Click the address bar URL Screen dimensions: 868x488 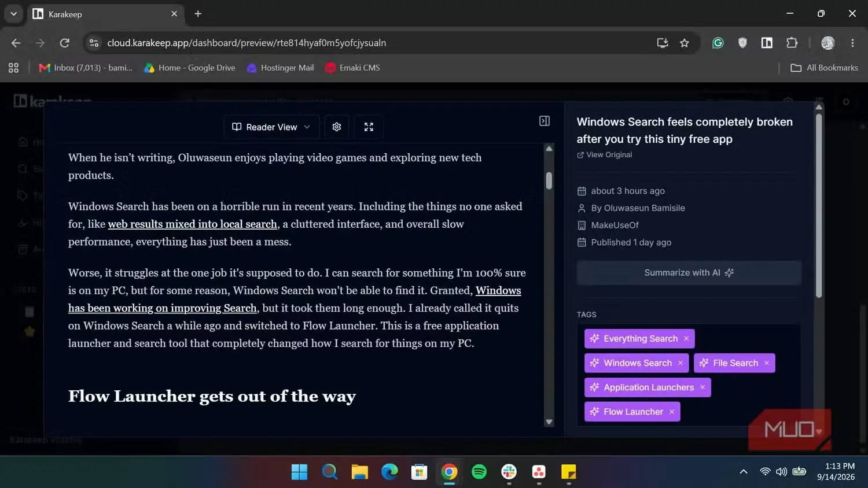point(247,43)
